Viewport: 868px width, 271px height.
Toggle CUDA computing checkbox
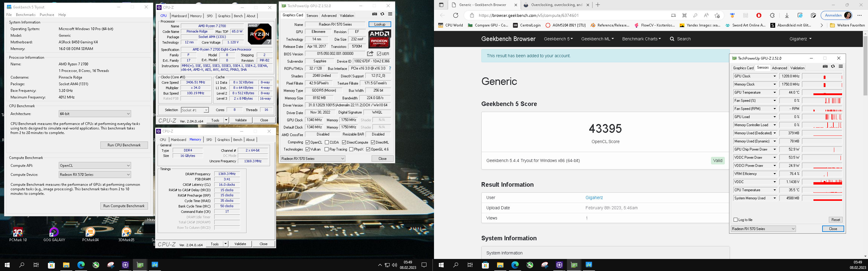[327, 142]
